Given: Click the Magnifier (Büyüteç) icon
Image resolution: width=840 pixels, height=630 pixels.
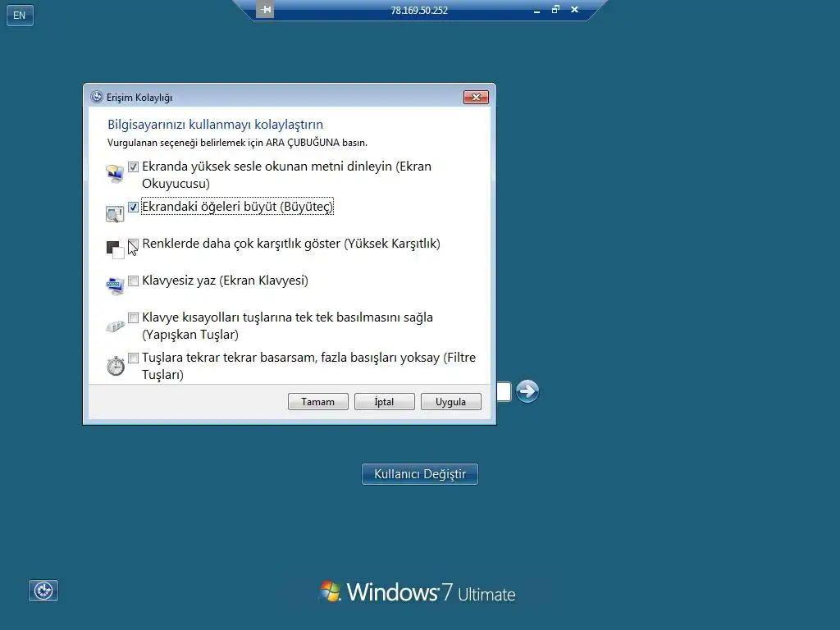Looking at the screenshot, I should click(115, 214).
